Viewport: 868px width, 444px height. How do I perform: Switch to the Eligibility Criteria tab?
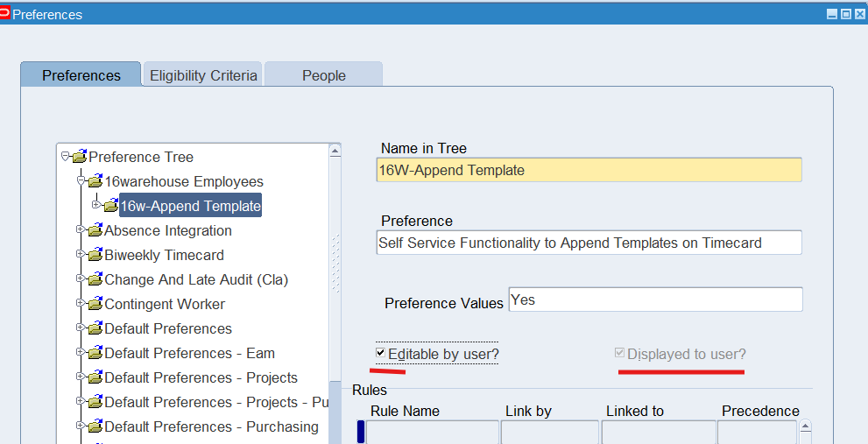tap(203, 75)
